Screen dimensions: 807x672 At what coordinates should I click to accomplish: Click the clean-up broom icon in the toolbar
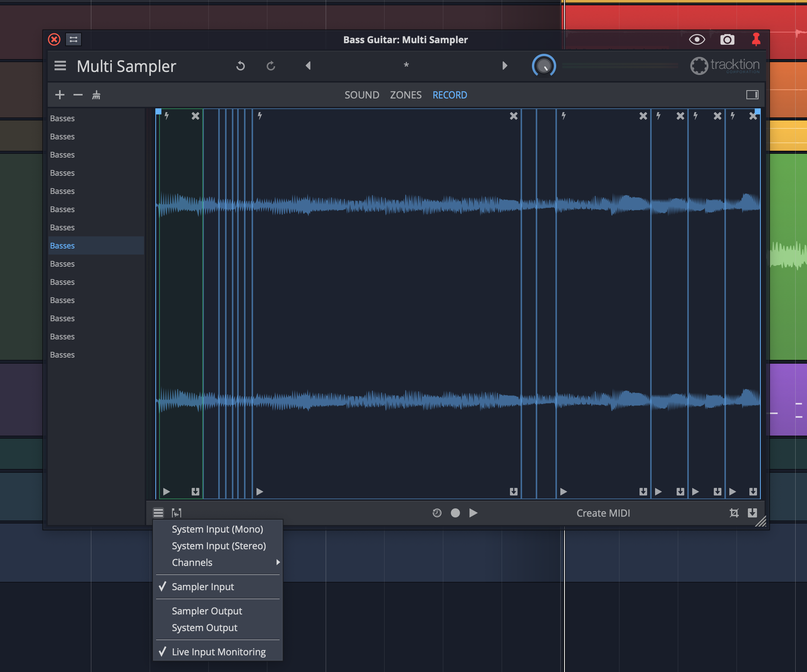point(96,95)
